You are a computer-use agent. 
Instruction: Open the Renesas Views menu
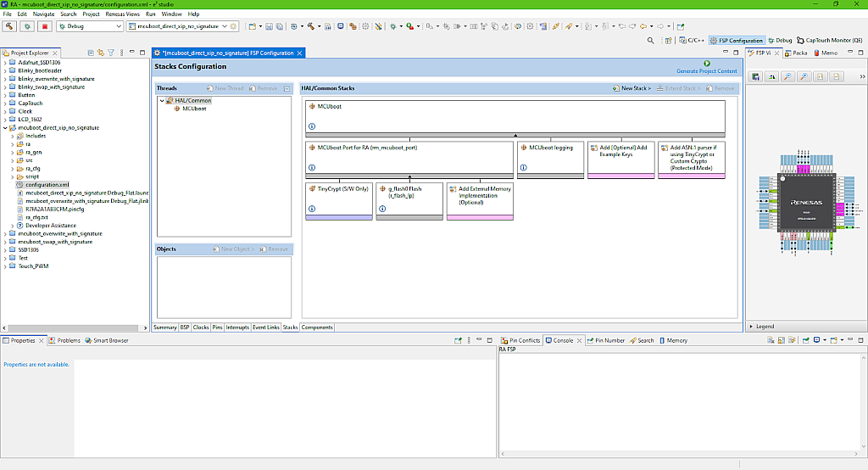tap(123, 14)
